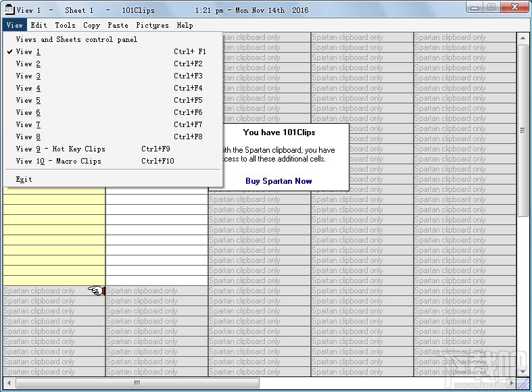This screenshot has height=392, width=532.
Task: Switch to View 5
Action: point(113,101)
